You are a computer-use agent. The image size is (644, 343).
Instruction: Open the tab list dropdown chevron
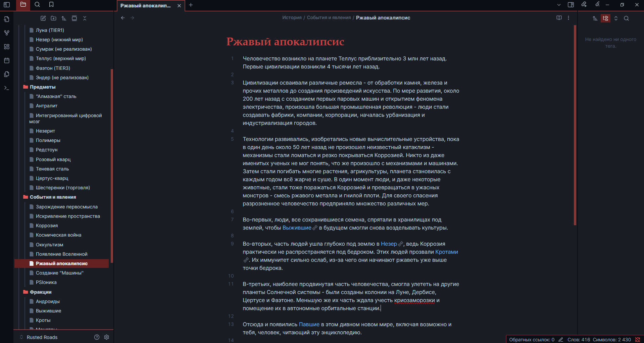[559, 5]
